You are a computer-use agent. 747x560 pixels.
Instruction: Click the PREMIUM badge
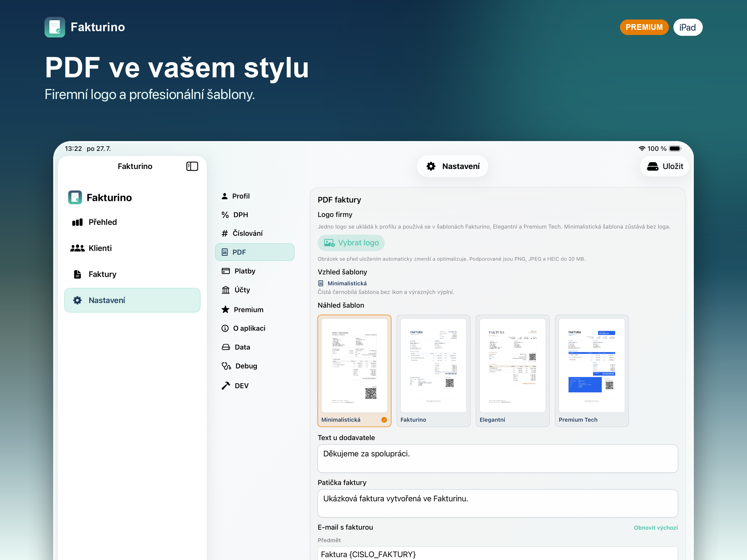pos(644,27)
